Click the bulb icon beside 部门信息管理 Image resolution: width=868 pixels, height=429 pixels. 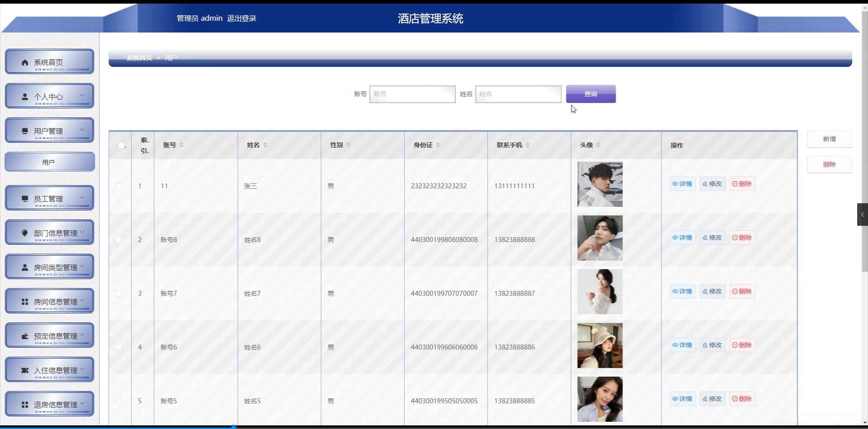tap(25, 233)
